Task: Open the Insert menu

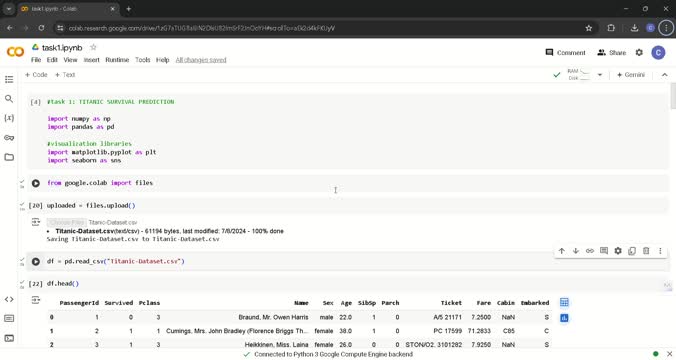Action: tap(91, 60)
